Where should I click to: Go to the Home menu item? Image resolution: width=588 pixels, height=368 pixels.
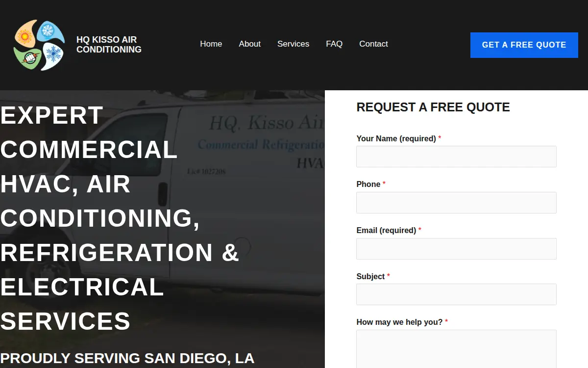211,44
